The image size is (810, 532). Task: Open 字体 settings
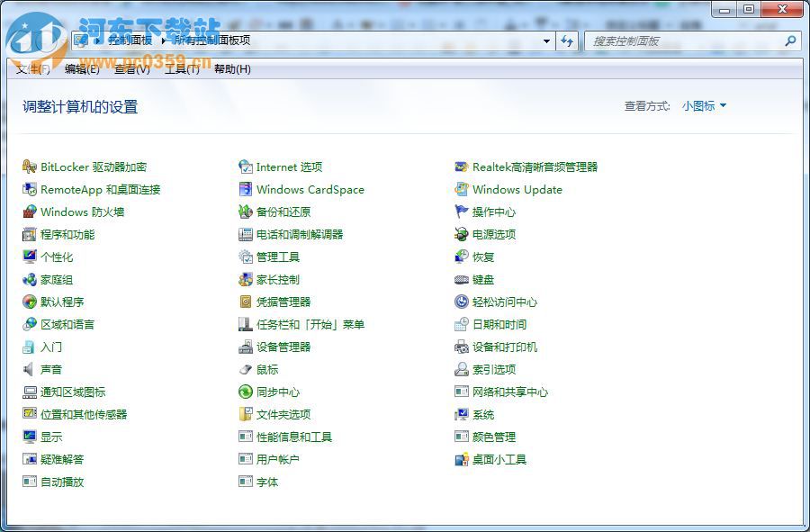(x=266, y=482)
